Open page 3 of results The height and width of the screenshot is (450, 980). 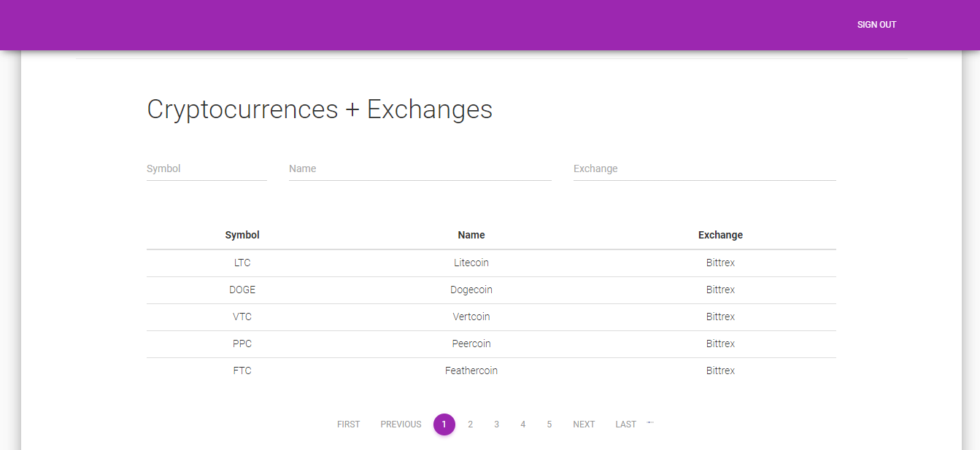point(496,424)
